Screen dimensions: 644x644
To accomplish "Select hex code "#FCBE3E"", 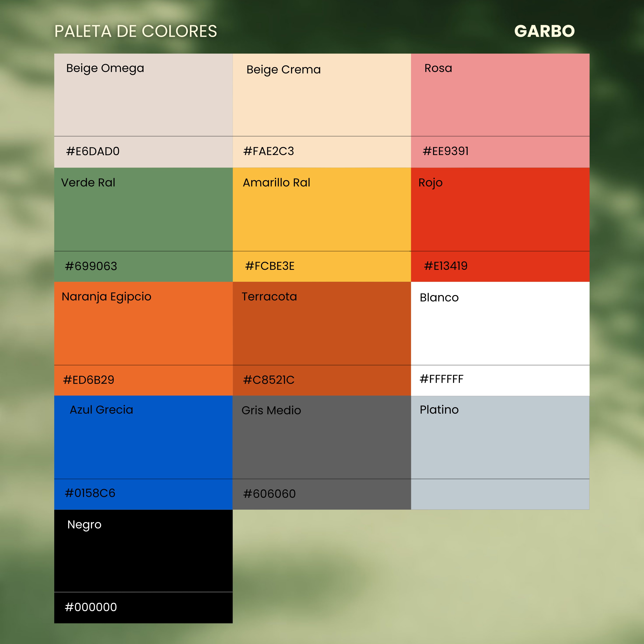I will tap(270, 266).
